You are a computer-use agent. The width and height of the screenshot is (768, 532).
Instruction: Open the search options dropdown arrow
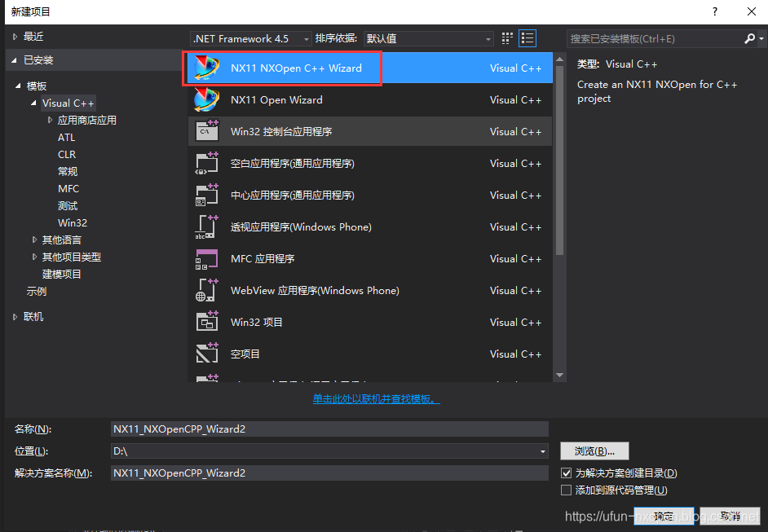click(761, 38)
